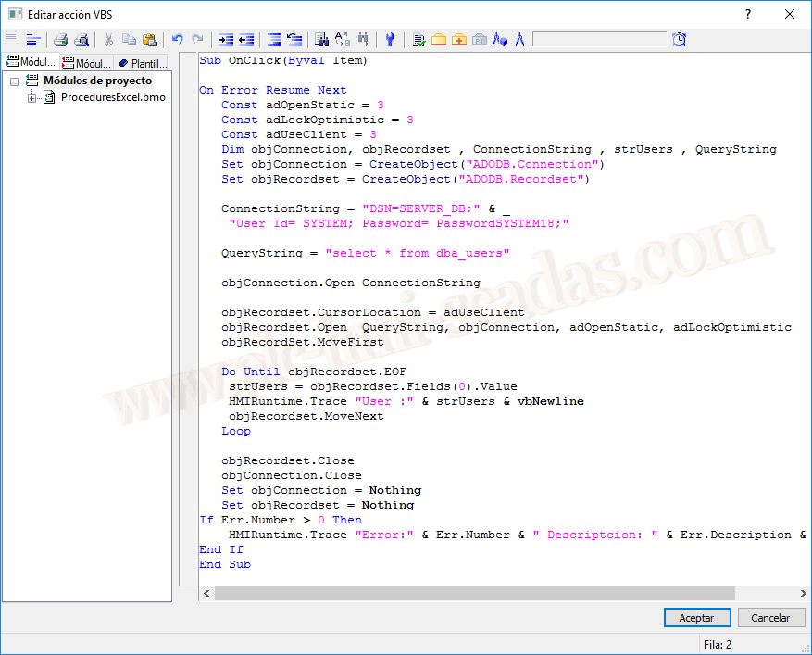The height and width of the screenshot is (655, 812).
Task: Select the second Módul... tab
Action: (x=86, y=63)
